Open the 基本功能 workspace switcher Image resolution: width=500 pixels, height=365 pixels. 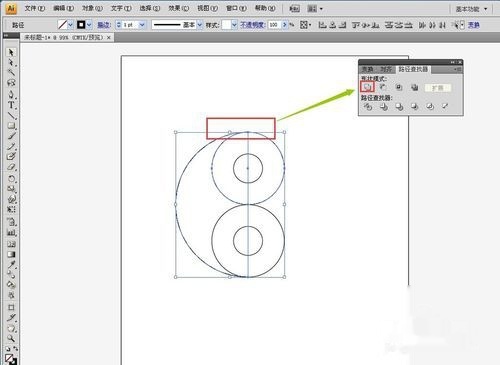[x=471, y=9]
